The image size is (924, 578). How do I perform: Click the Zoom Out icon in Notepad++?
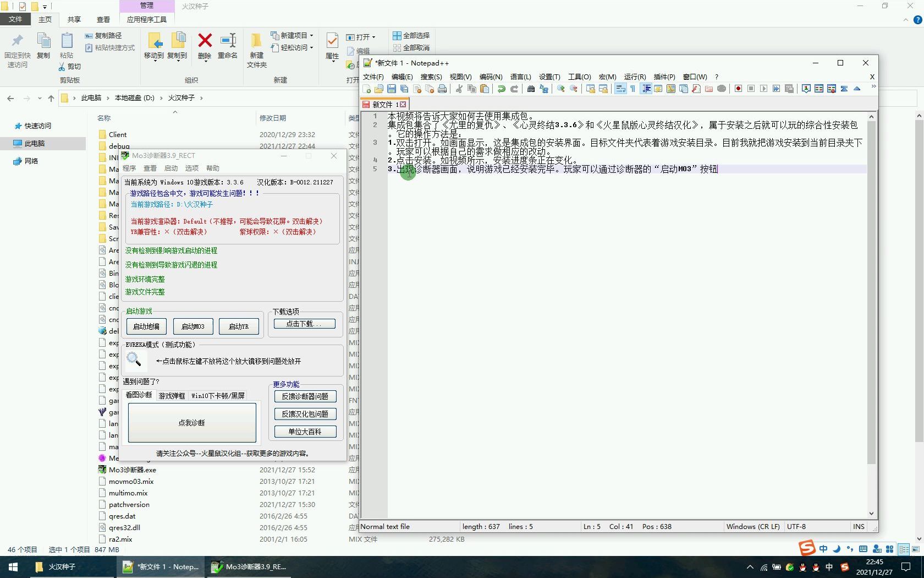click(574, 89)
